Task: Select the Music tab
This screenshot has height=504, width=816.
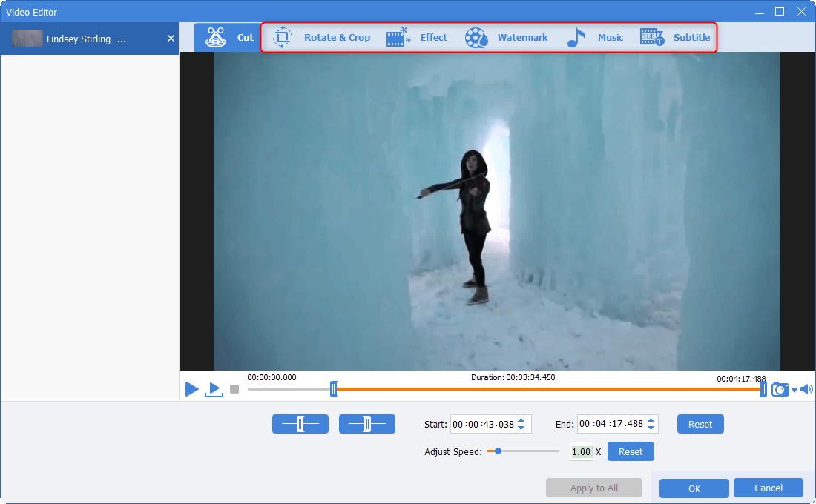Action: tap(595, 38)
